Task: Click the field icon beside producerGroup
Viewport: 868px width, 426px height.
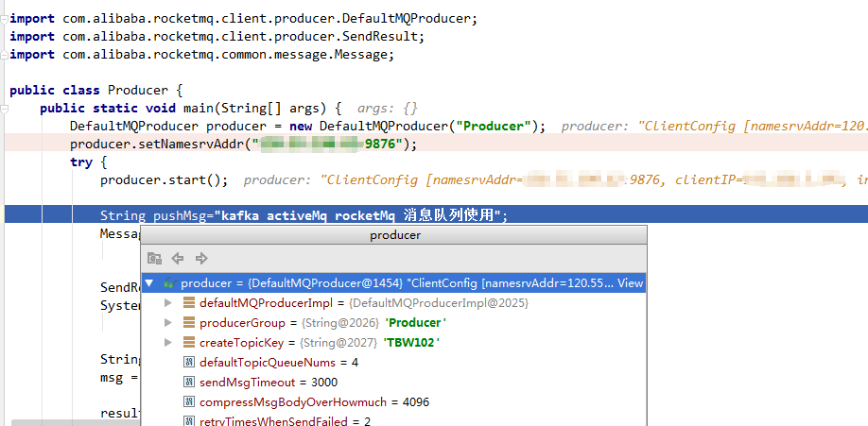Action: (189, 323)
